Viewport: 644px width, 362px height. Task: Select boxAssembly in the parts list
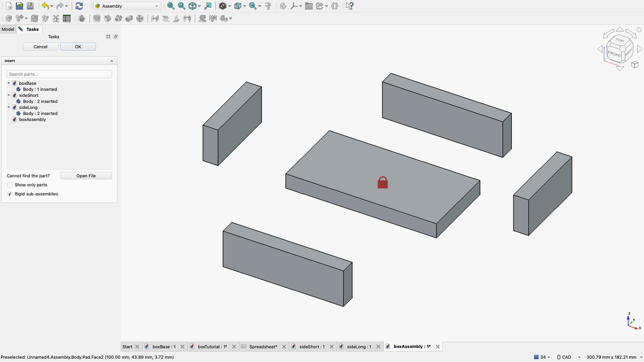click(32, 119)
